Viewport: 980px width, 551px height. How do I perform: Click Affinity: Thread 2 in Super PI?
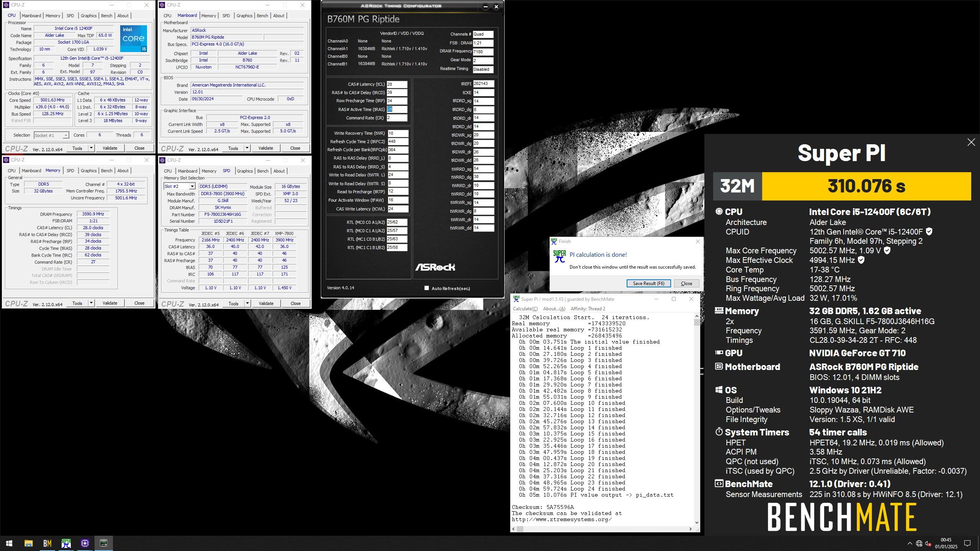(588, 309)
